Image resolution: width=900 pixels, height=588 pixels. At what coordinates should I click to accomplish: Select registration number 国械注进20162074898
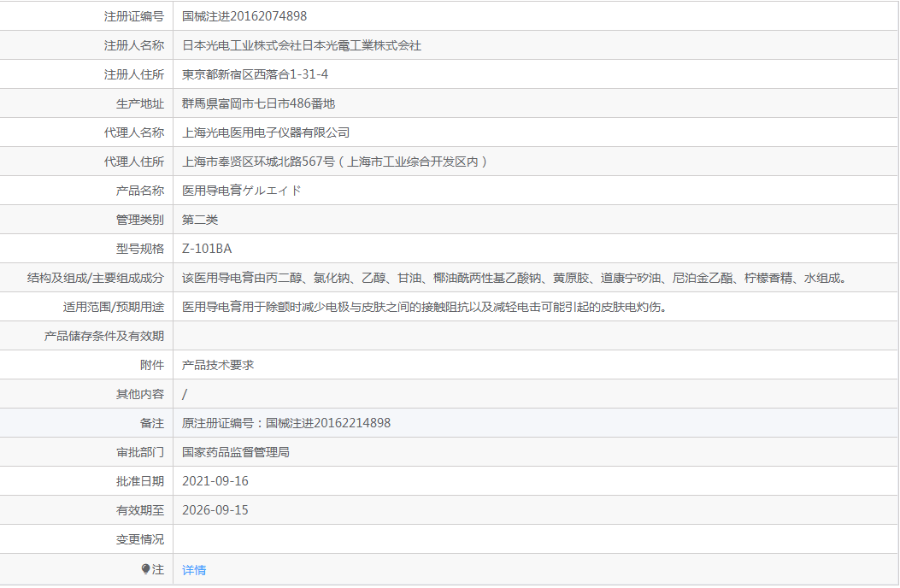[244, 16]
